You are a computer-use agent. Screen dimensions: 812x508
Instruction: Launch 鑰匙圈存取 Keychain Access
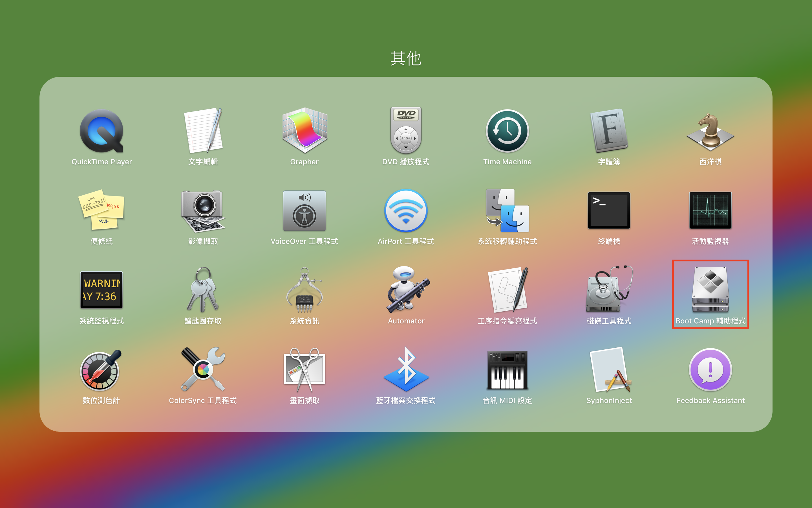(203, 290)
